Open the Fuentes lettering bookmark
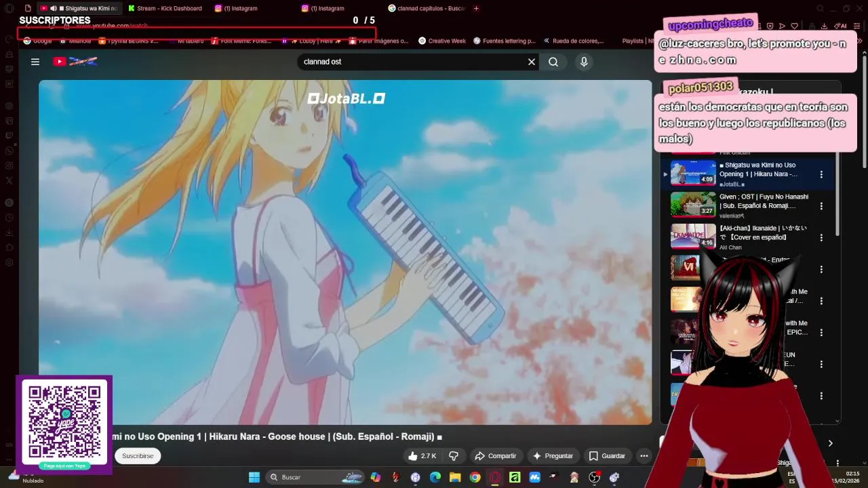Image resolution: width=868 pixels, height=488 pixels. pos(505,41)
